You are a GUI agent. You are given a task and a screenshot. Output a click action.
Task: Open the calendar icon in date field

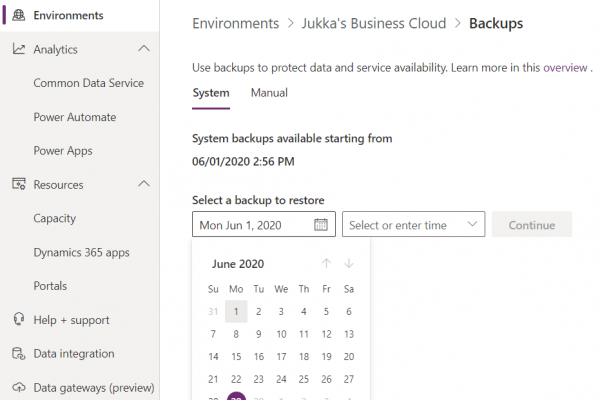coord(321,225)
